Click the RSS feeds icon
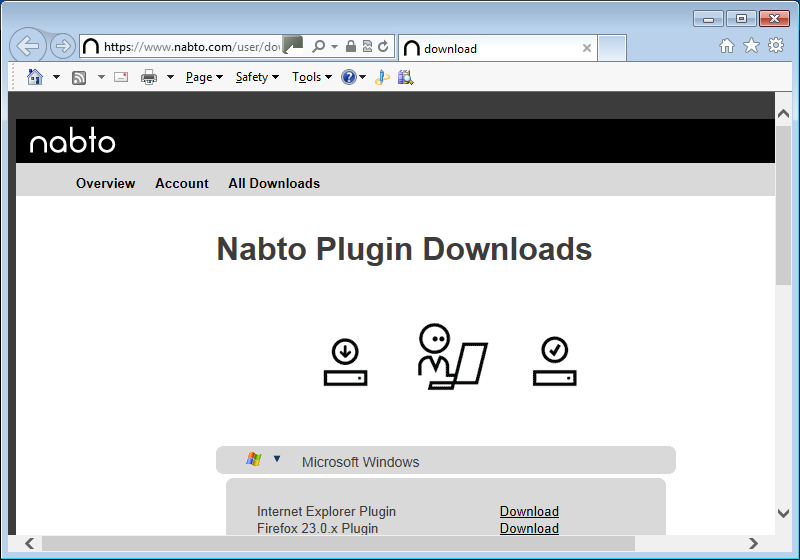The height and width of the screenshot is (560, 800). pyautogui.click(x=79, y=78)
